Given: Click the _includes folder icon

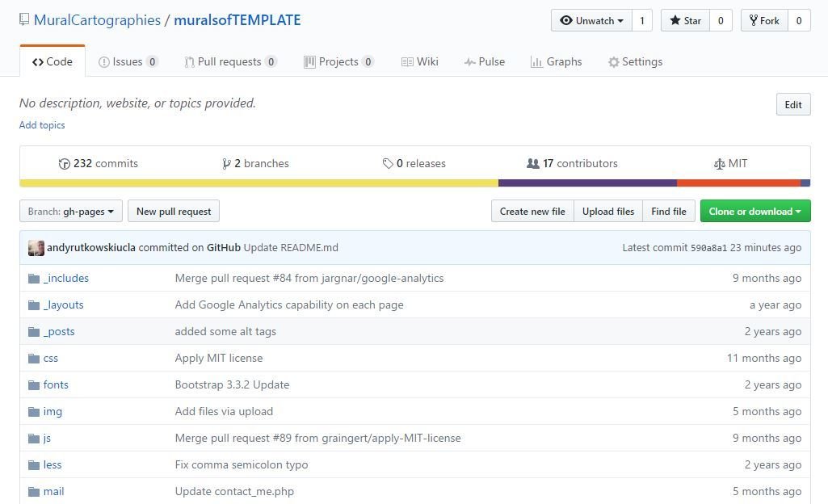Looking at the screenshot, I should pos(34,279).
